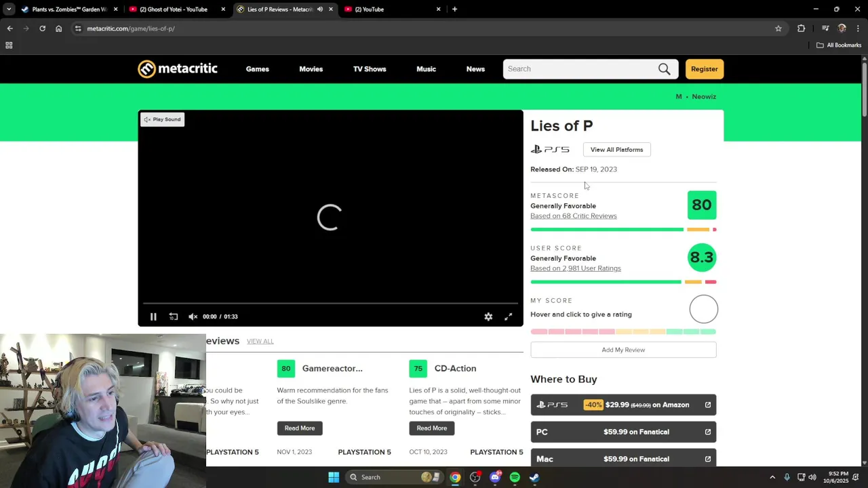This screenshot has width=868, height=488.
Task: Open Chrome three-dot menu
Action: (859, 28)
